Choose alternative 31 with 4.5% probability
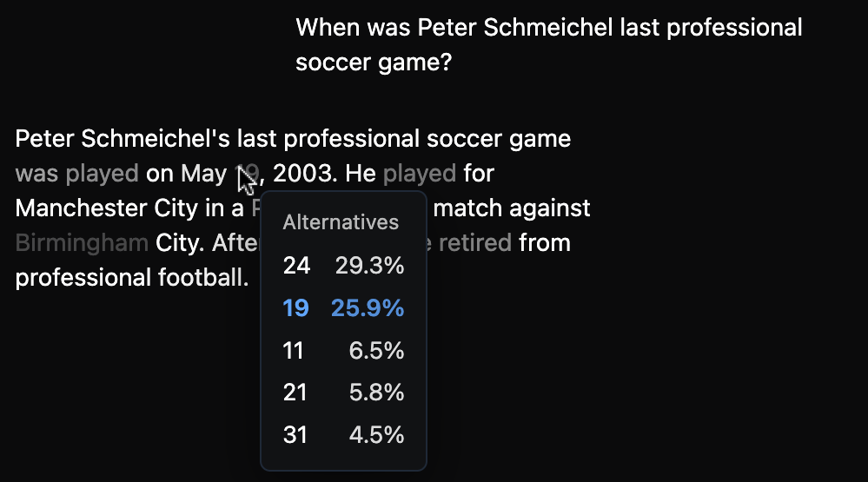 click(x=343, y=434)
